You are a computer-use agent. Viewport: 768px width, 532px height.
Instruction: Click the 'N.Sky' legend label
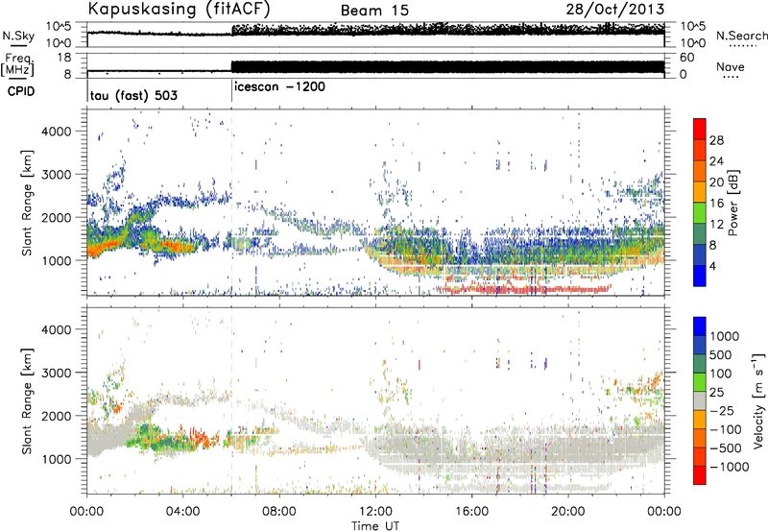tap(18, 36)
